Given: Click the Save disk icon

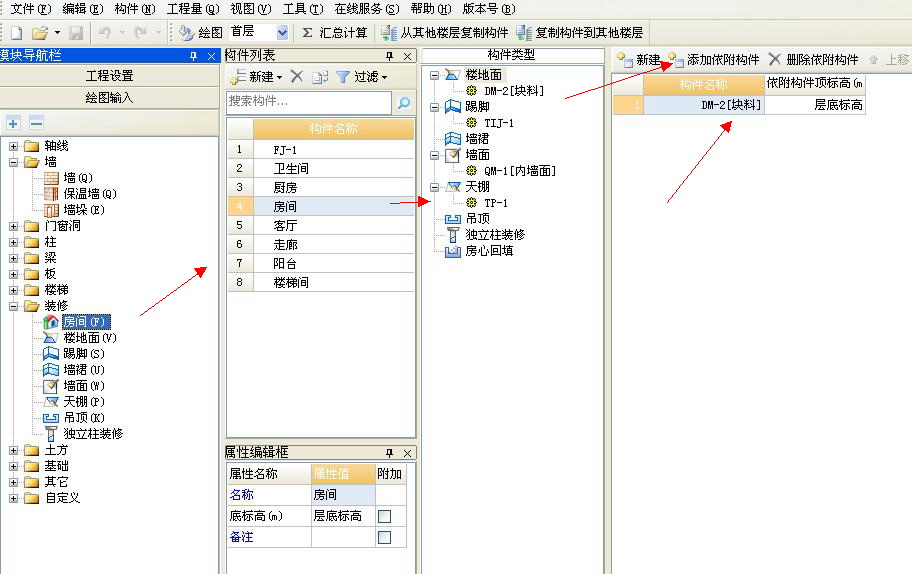Looking at the screenshot, I should pyautogui.click(x=76, y=33).
